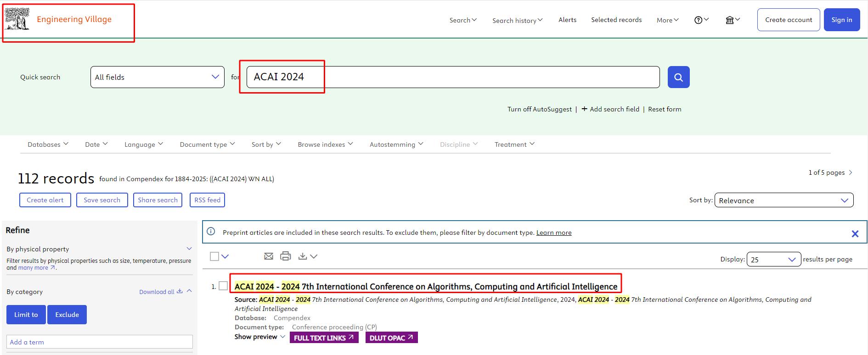Email selected records via envelope icon

[x=269, y=256]
